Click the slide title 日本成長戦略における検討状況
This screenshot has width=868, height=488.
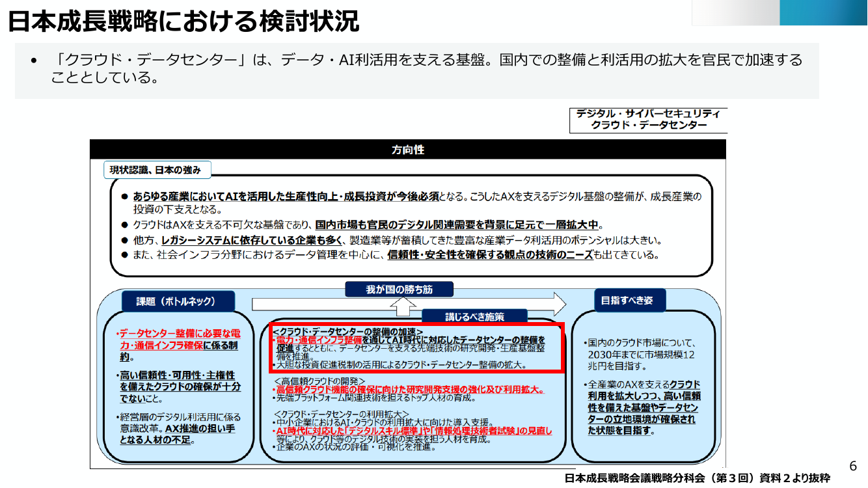tap(183, 21)
